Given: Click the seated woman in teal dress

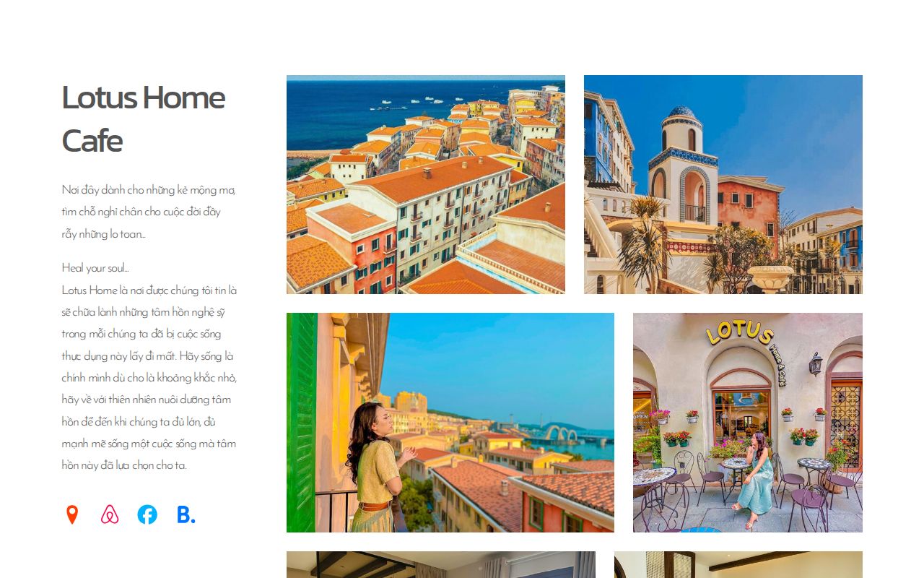Looking at the screenshot, I should [755, 481].
